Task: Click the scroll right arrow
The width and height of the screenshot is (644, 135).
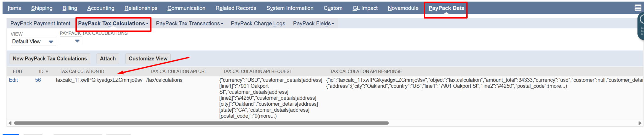Action: (x=640, y=123)
